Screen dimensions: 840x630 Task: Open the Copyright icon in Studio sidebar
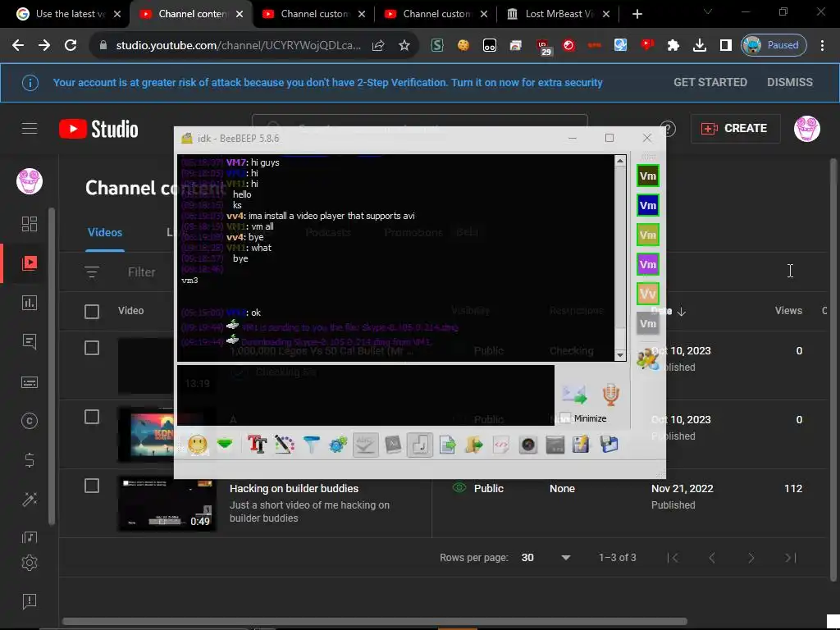[30, 421]
